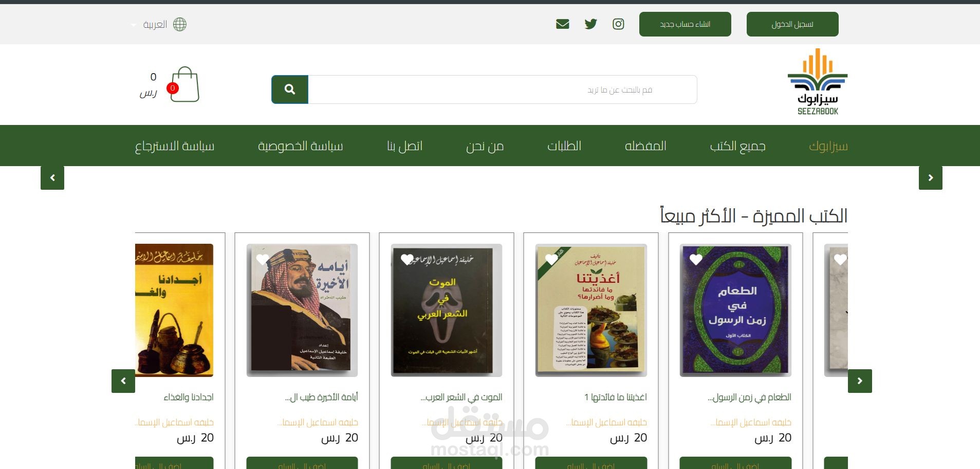Toggle favorite heart on الطعام في زمن الرسول book

tap(696, 260)
